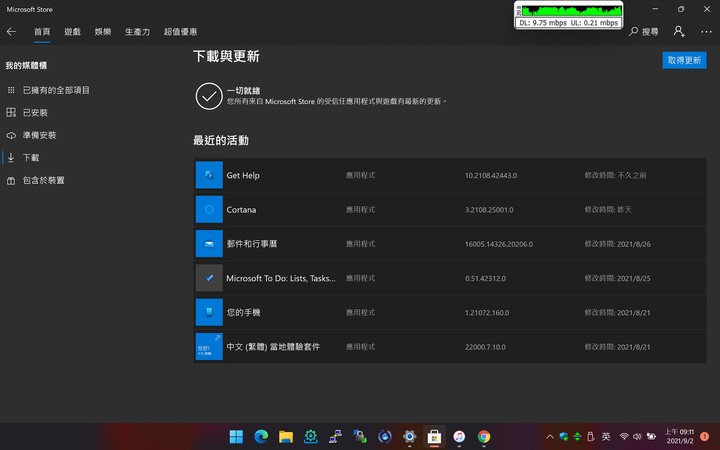Open 中文 (繁體) 當地體驗套件 entry name
The height and width of the screenshot is (450, 720).
coord(273,347)
